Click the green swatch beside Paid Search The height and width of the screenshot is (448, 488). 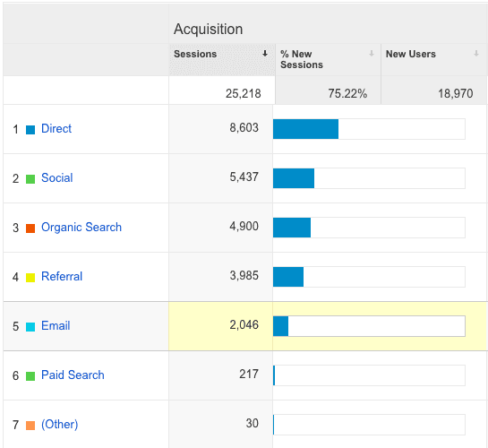click(x=30, y=376)
